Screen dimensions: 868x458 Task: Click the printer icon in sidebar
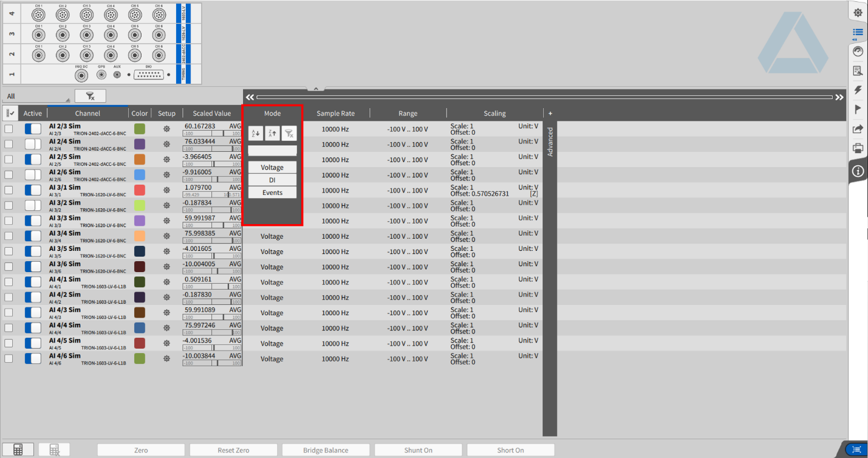[858, 148]
